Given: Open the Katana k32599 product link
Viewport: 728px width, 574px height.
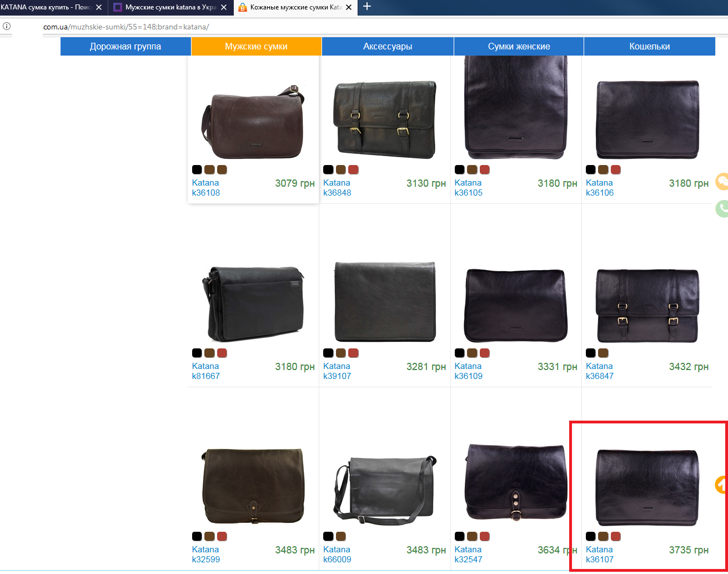Looking at the screenshot, I should click(x=206, y=555).
